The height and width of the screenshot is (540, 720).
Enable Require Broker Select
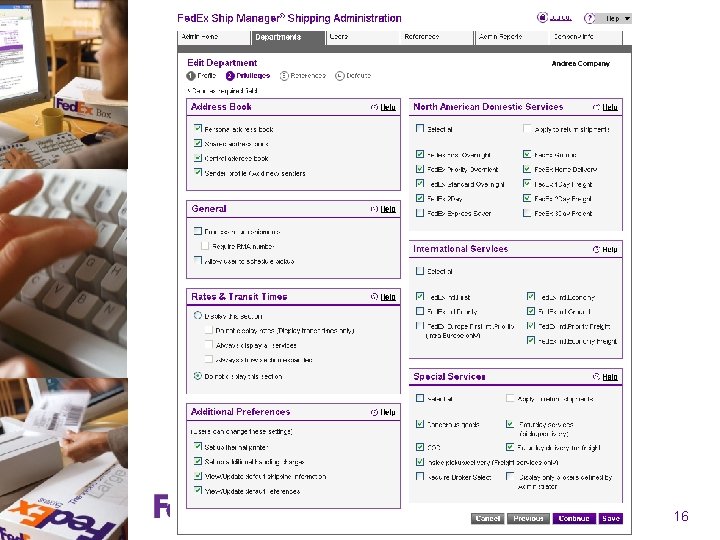pyautogui.click(x=420, y=477)
